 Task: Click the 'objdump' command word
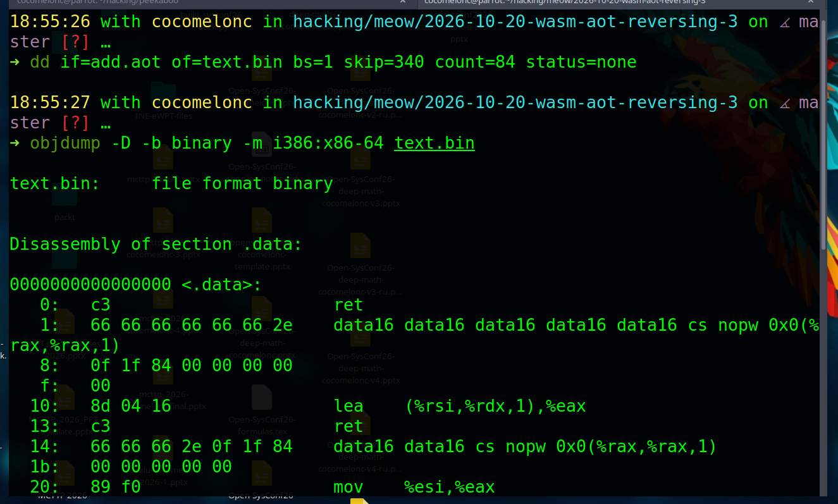point(65,143)
